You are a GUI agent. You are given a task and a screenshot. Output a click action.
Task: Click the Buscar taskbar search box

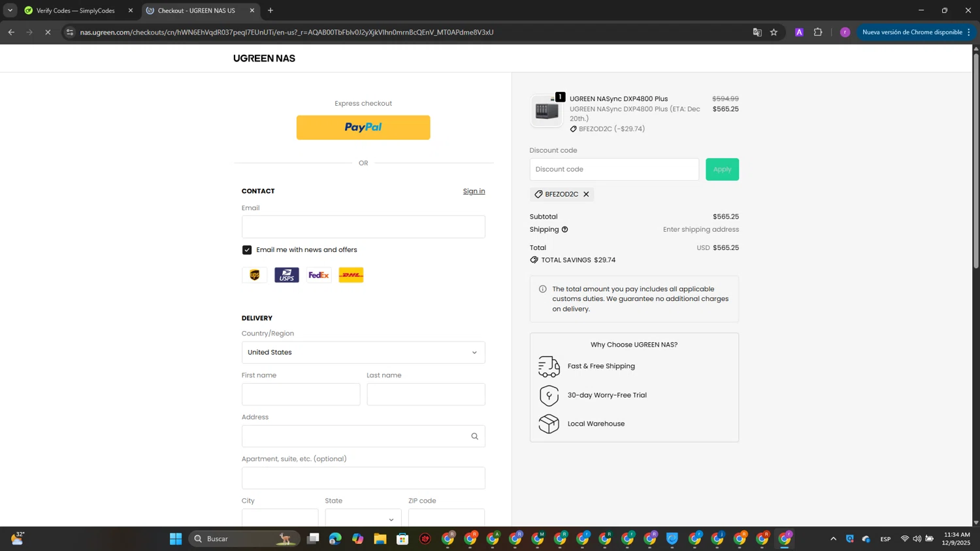coord(244,539)
